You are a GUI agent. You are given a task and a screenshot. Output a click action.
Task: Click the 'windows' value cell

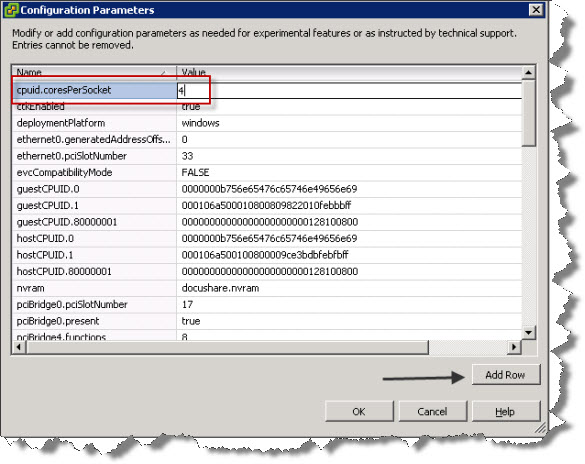349,123
